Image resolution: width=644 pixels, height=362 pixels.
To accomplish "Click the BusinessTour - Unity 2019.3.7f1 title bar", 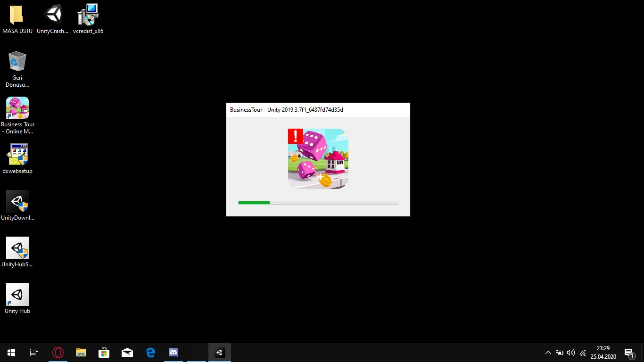I will pyautogui.click(x=318, y=110).
